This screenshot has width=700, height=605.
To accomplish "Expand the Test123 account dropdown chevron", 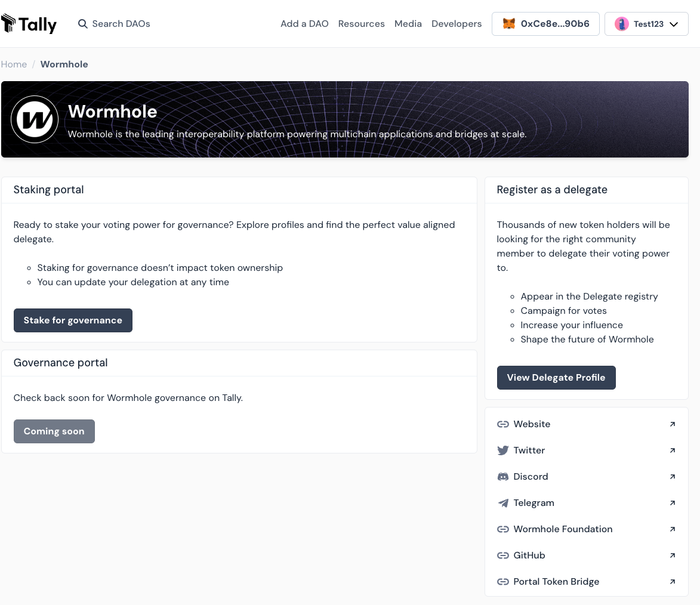I will 674,24.
